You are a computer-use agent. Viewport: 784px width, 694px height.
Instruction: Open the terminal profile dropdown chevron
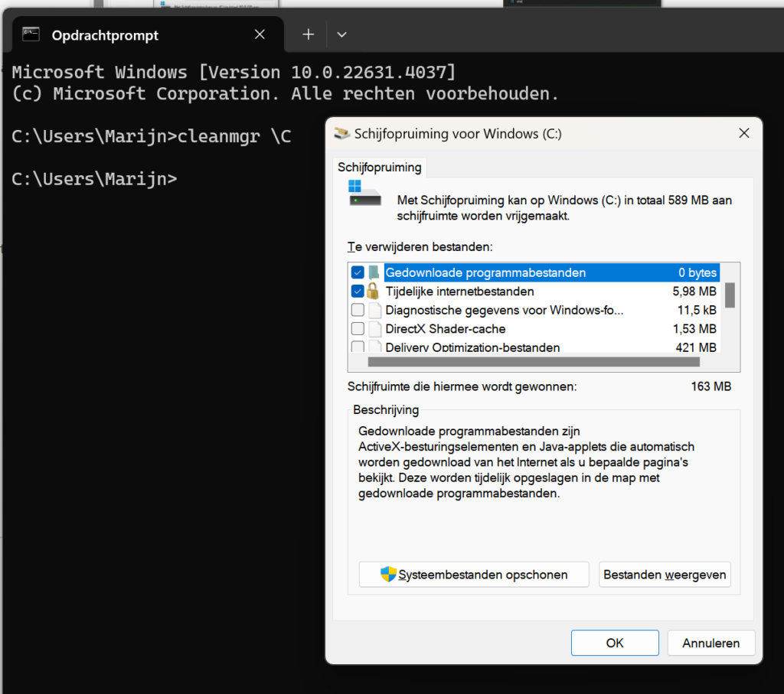click(x=342, y=34)
